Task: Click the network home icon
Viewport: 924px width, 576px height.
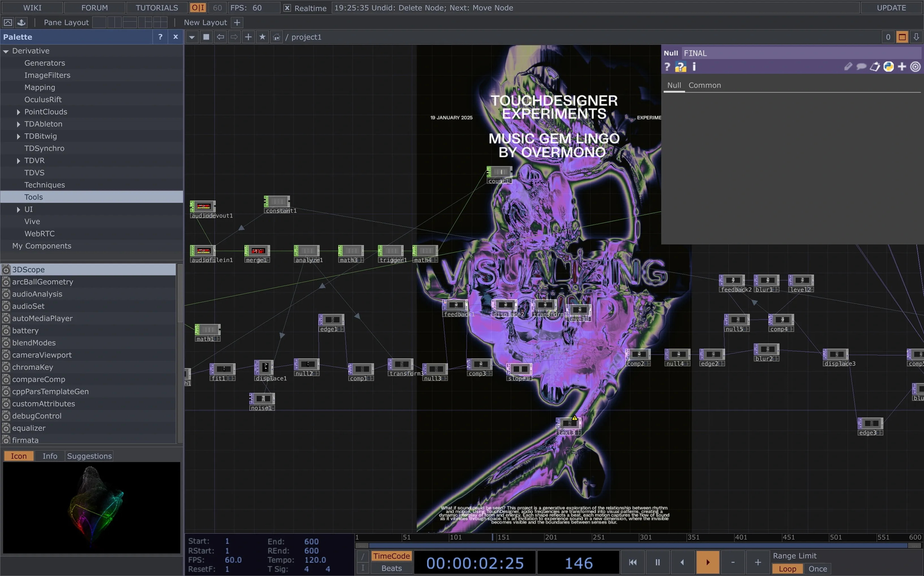Action: click(x=276, y=37)
